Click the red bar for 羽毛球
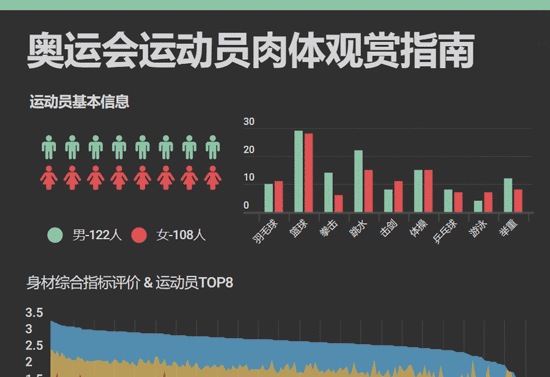The width and height of the screenshot is (550, 377). pos(279,196)
